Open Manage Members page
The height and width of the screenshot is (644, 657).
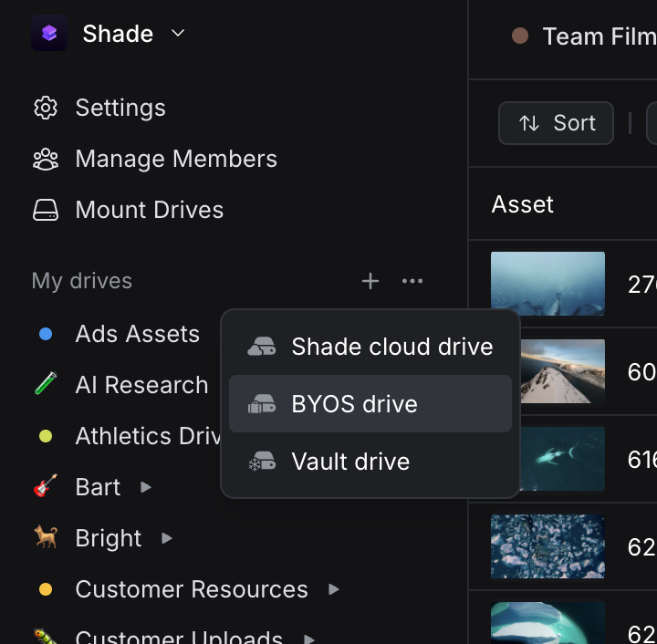point(175,159)
